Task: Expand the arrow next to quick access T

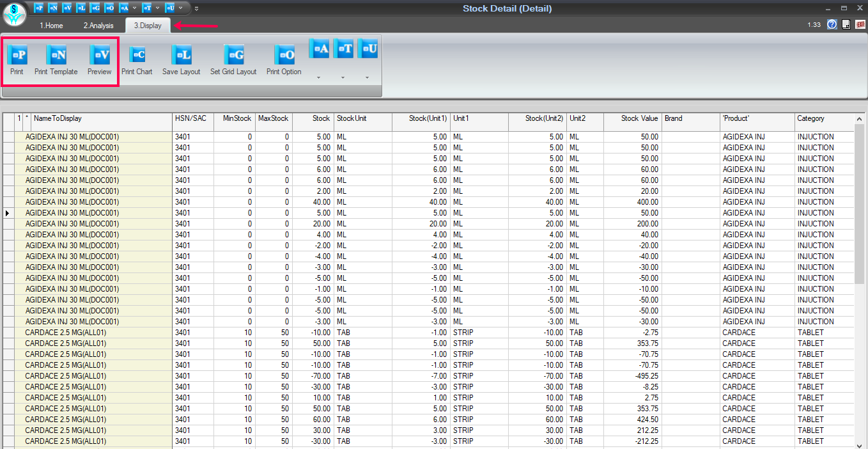Action: pyautogui.click(x=157, y=8)
